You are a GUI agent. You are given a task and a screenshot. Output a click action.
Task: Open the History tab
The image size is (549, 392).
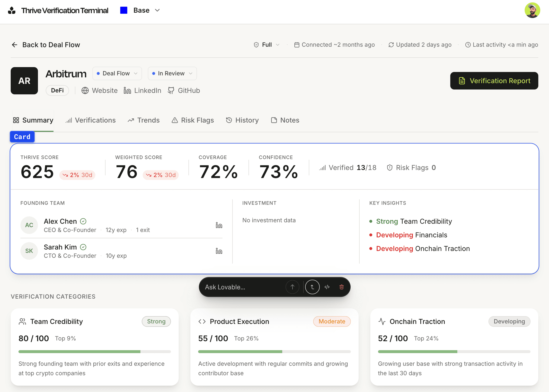pyautogui.click(x=242, y=120)
